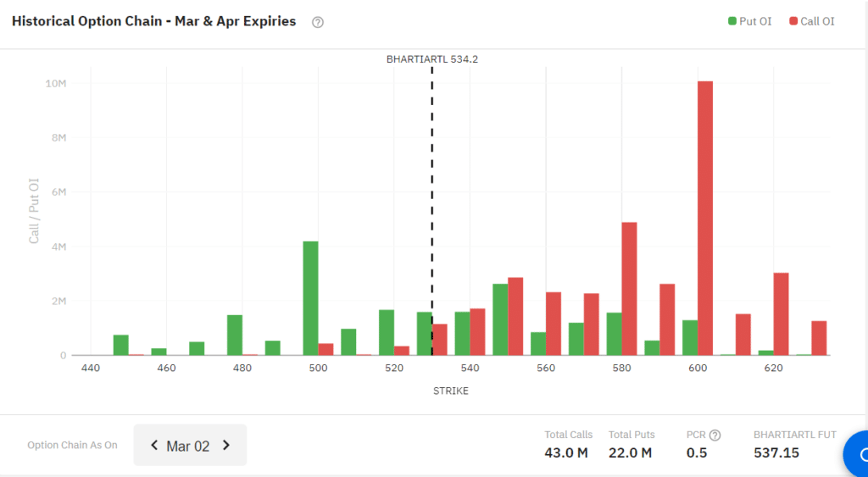Toggle Call OI series in legend
Image resolution: width=868 pixels, height=477 pixels.
point(812,21)
